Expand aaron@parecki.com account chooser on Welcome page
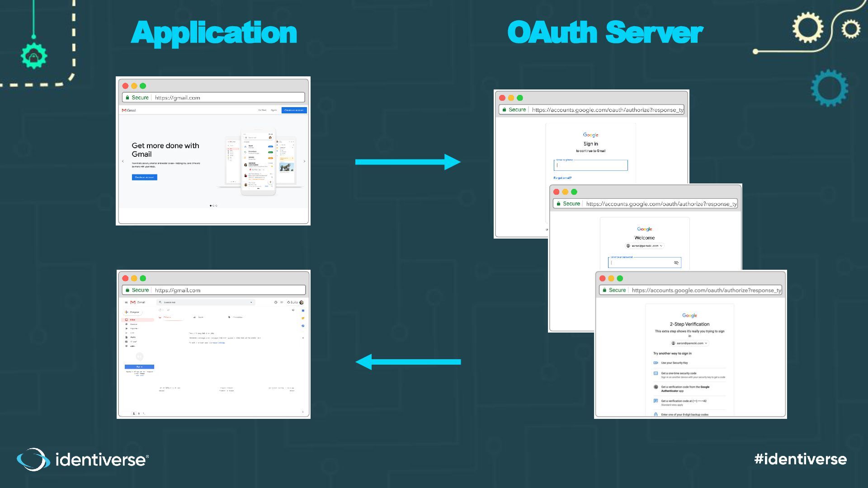 (645, 246)
